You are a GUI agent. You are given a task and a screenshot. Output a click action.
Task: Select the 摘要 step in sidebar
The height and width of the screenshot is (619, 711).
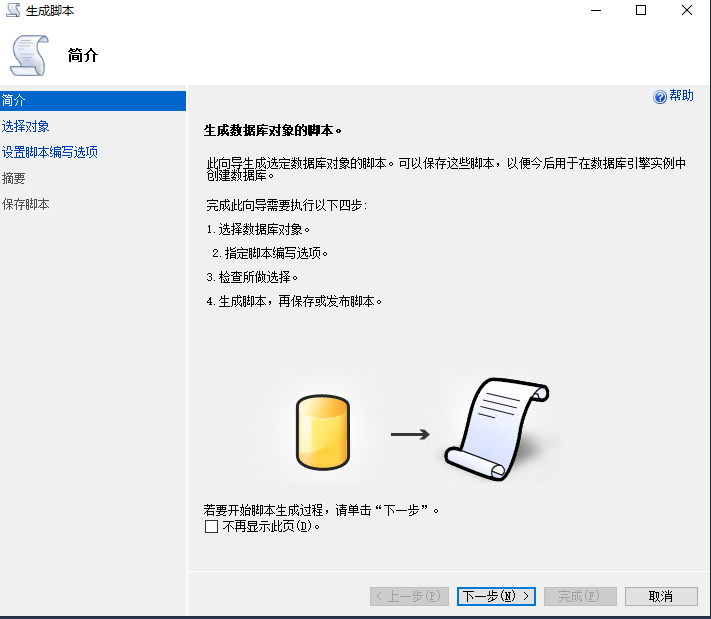tap(14, 179)
